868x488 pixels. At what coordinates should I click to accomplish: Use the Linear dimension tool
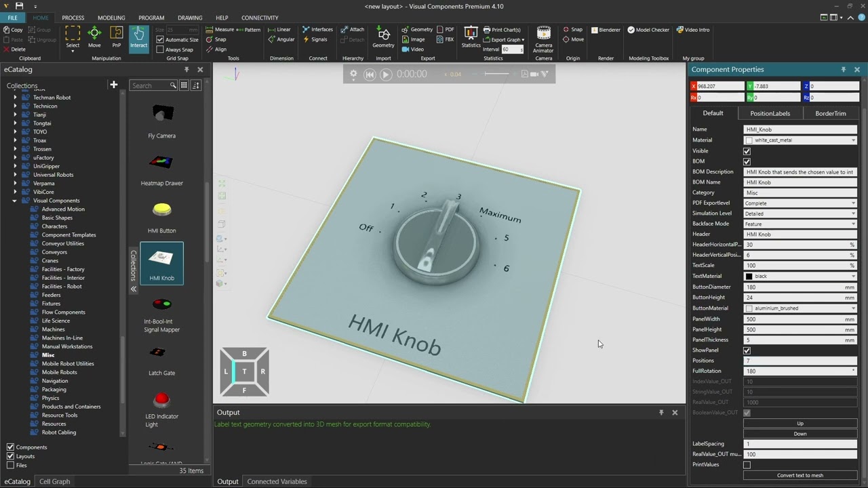click(279, 30)
